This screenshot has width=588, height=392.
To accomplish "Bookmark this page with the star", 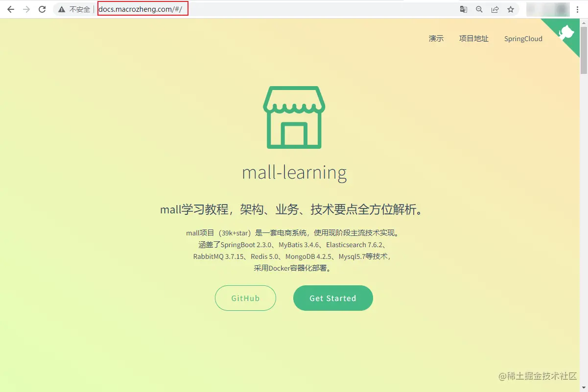I will coord(511,9).
